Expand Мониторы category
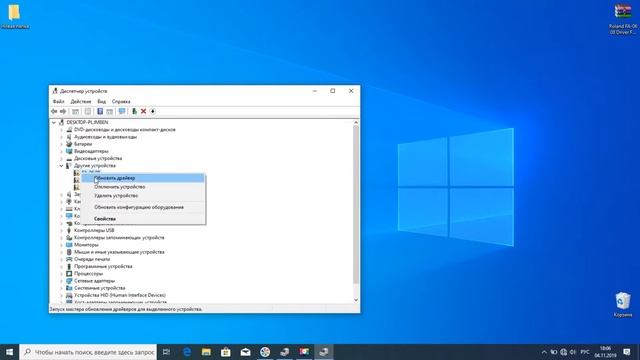The height and width of the screenshot is (360, 640). 62,245
